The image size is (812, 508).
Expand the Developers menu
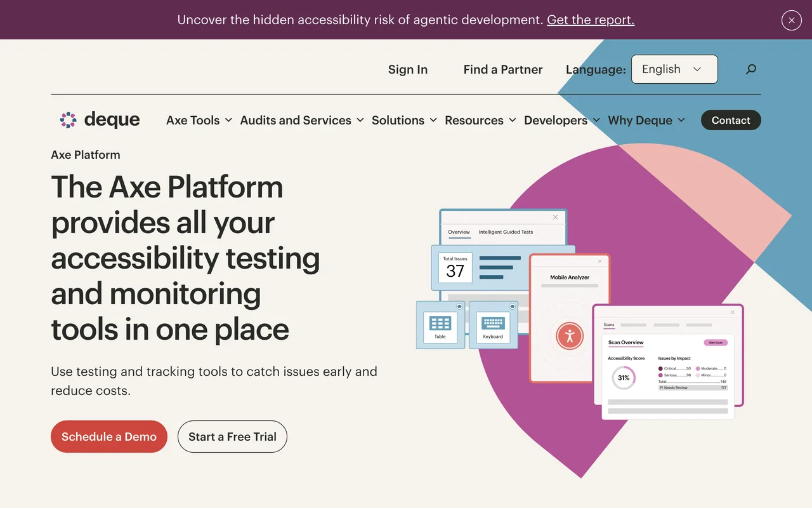[x=562, y=120]
